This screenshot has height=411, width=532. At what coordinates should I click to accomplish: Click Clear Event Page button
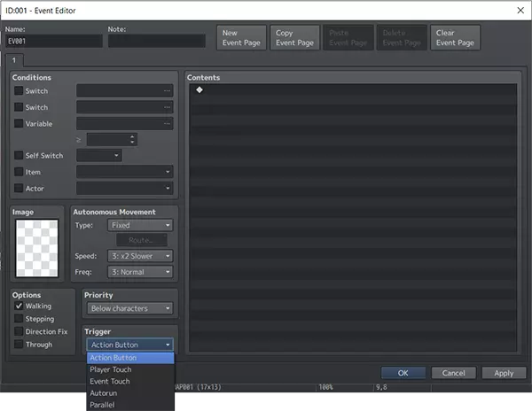coord(456,37)
